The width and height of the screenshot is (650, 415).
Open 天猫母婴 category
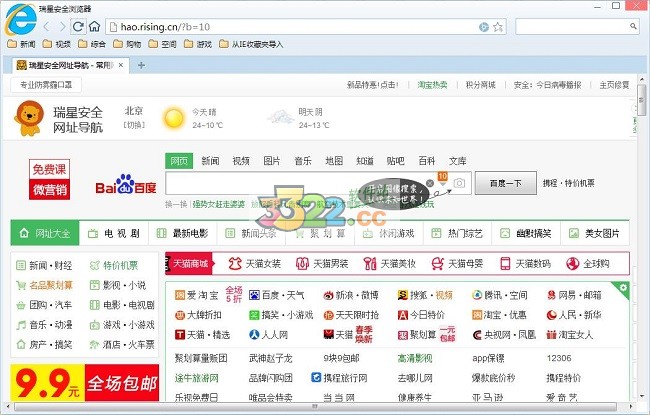coord(457,264)
